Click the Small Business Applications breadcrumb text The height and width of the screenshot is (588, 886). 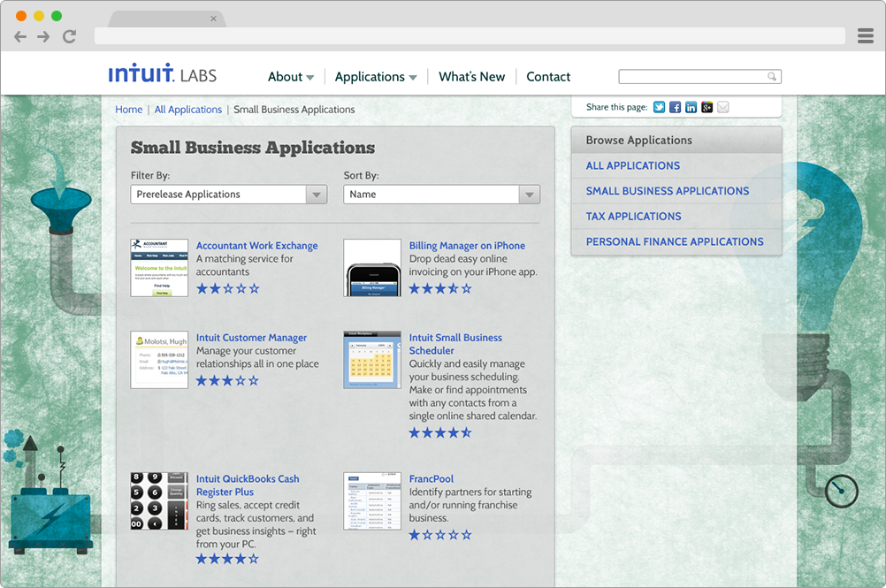[294, 110]
